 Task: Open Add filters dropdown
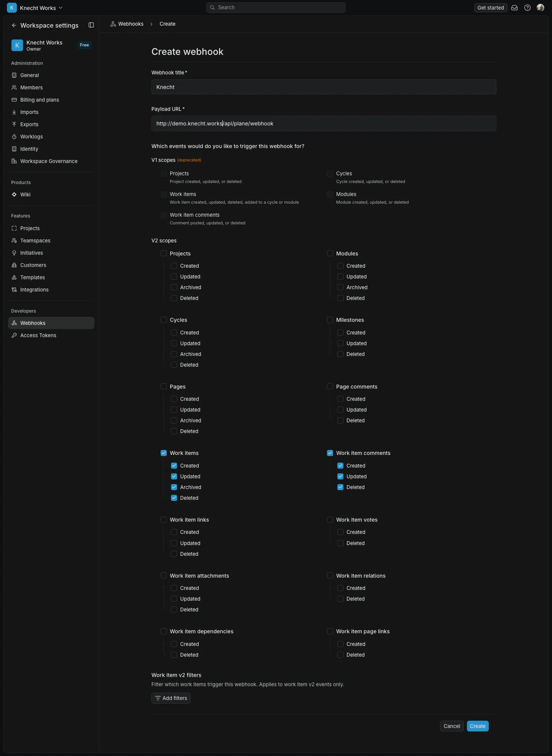tap(171, 698)
